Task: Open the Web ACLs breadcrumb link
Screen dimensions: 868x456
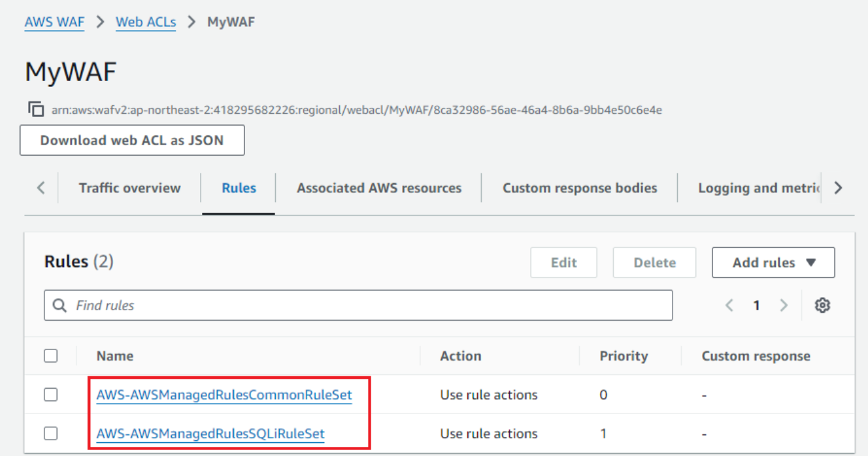Action: 146,22
